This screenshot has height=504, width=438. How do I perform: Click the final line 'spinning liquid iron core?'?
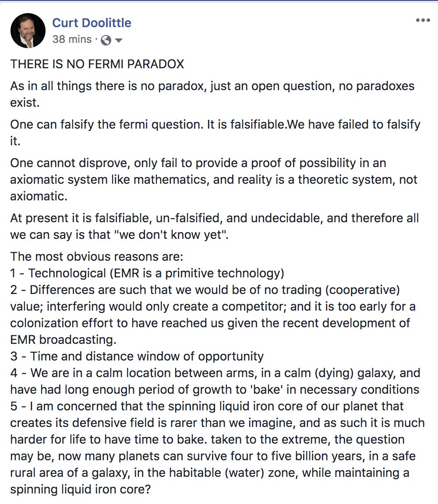(x=81, y=489)
